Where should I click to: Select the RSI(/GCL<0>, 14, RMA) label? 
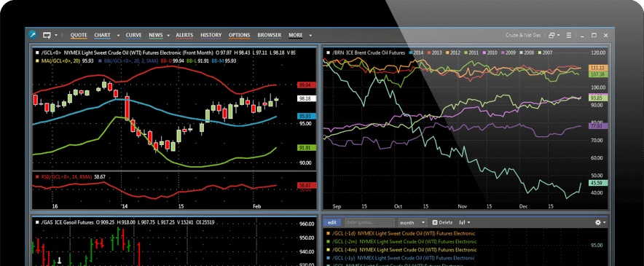point(67,176)
